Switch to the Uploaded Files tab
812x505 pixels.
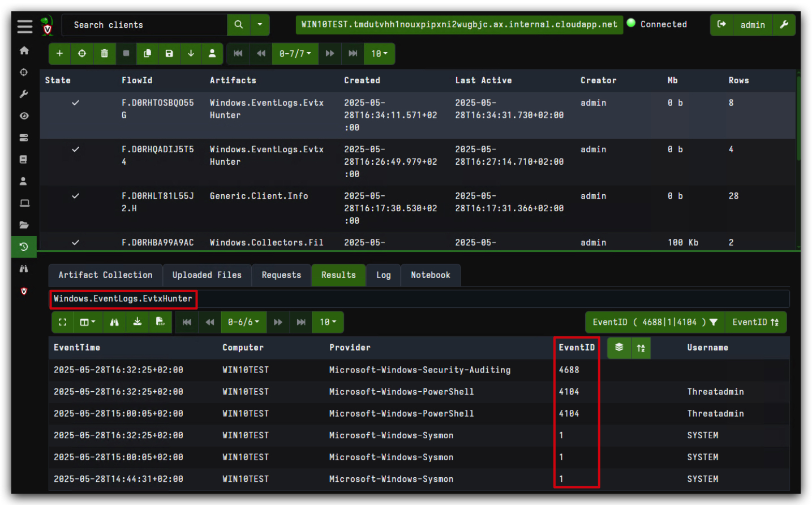[207, 275]
